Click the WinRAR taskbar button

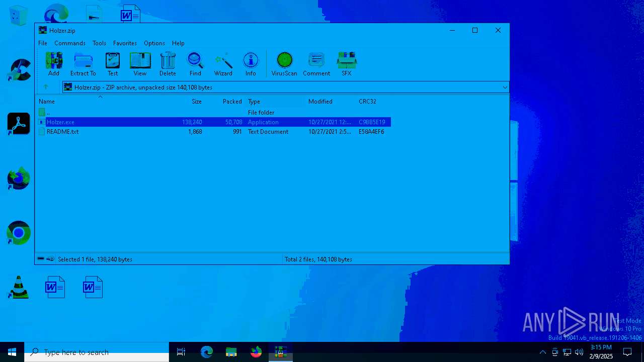click(281, 352)
